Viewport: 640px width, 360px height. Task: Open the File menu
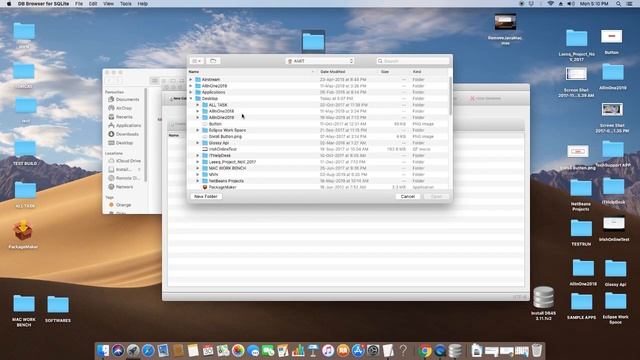tap(79, 4)
